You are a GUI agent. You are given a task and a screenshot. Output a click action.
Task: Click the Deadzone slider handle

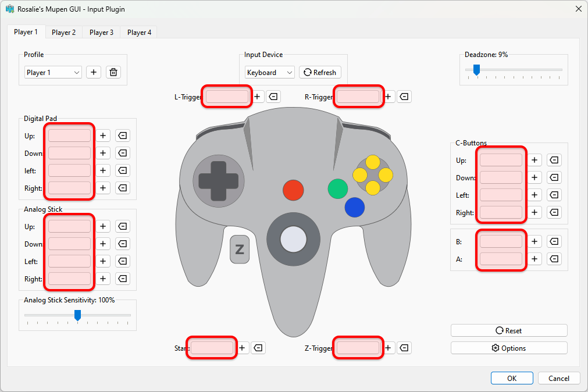[x=476, y=70]
